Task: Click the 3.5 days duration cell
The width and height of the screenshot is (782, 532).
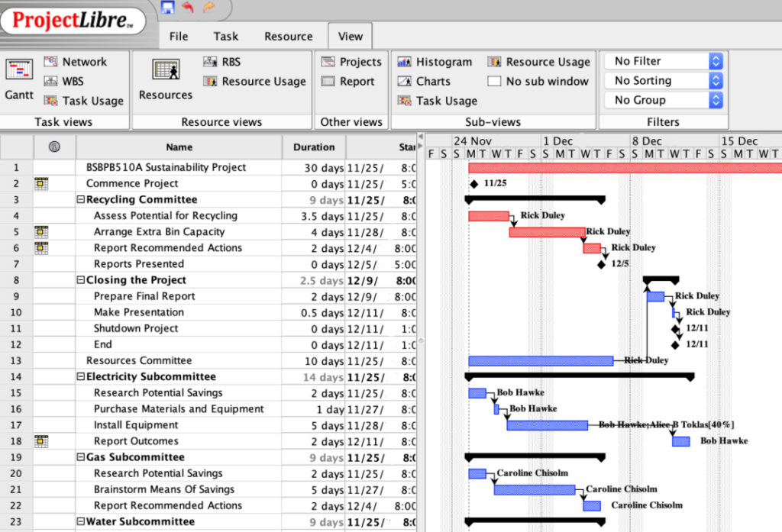Action: (x=314, y=216)
